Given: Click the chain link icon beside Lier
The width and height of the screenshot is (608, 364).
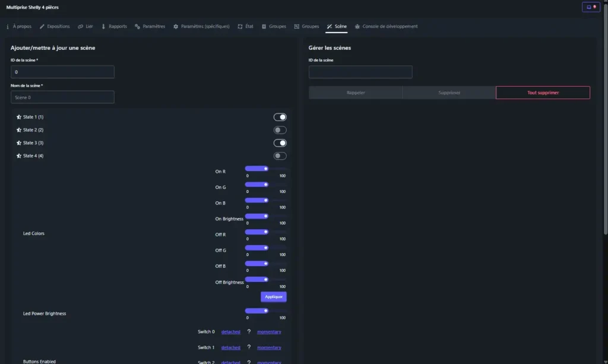Looking at the screenshot, I should (x=80, y=27).
